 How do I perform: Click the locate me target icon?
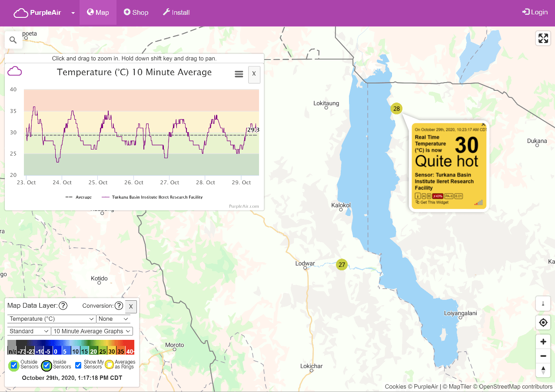[x=543, y=323]
